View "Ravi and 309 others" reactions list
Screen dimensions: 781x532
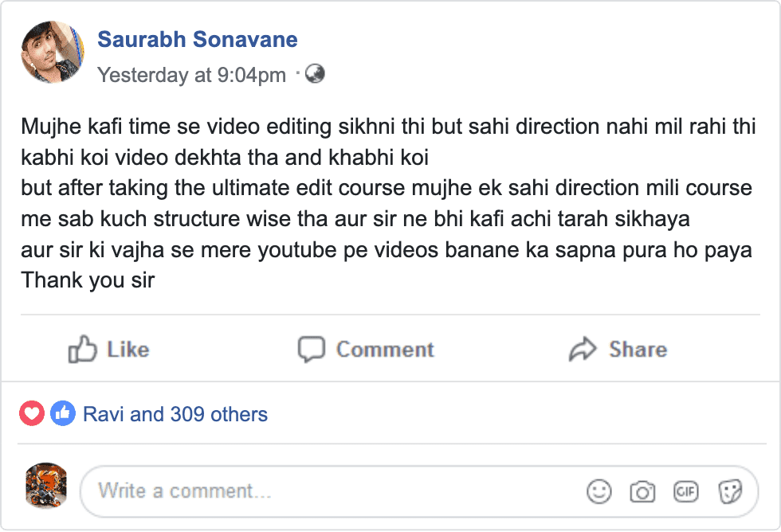tap(175, 414)
